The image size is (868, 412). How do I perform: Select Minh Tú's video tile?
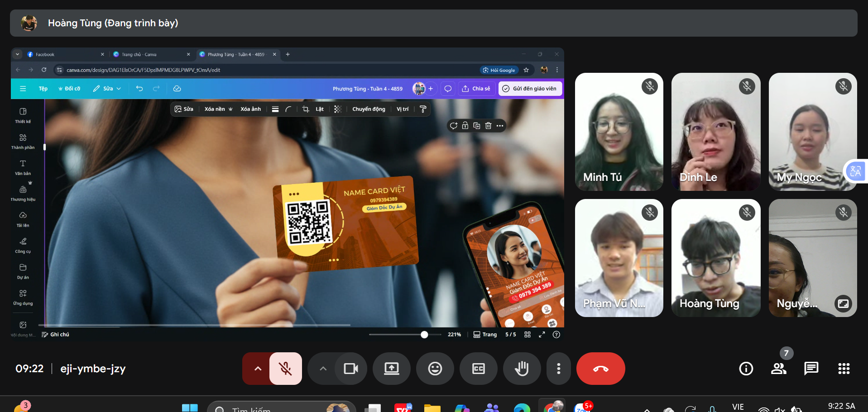click(619, 132)
